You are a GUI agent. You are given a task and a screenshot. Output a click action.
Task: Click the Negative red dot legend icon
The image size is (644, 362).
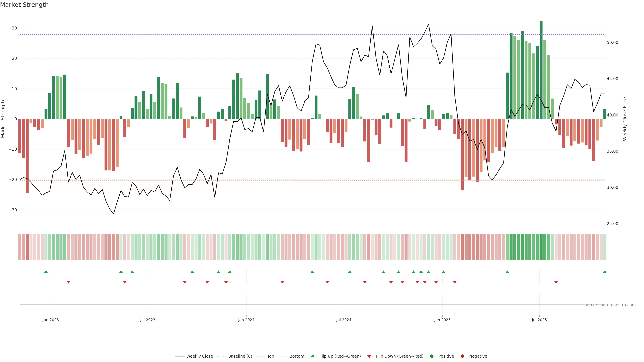[x=462, y=356]
